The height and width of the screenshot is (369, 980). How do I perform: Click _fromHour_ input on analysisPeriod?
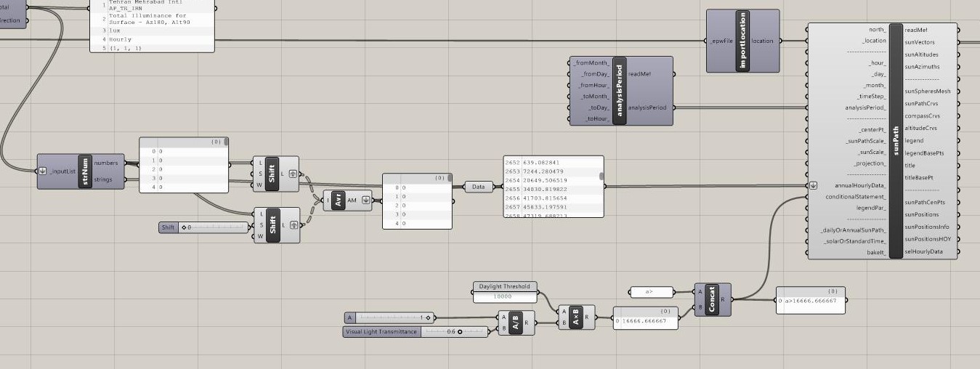pyautogui.click(x=594, y=85)
